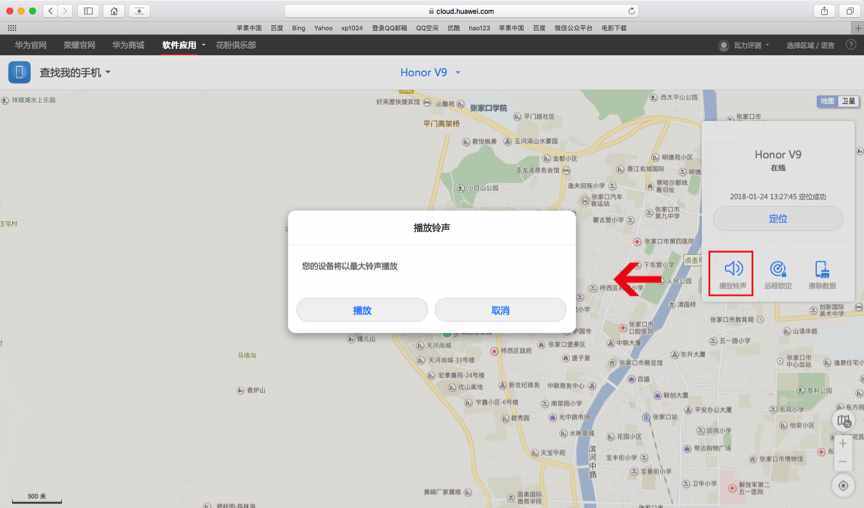Open the hao123 bookmark
The height and width of the screenshot is (508, 864).
tap(479, 28)
